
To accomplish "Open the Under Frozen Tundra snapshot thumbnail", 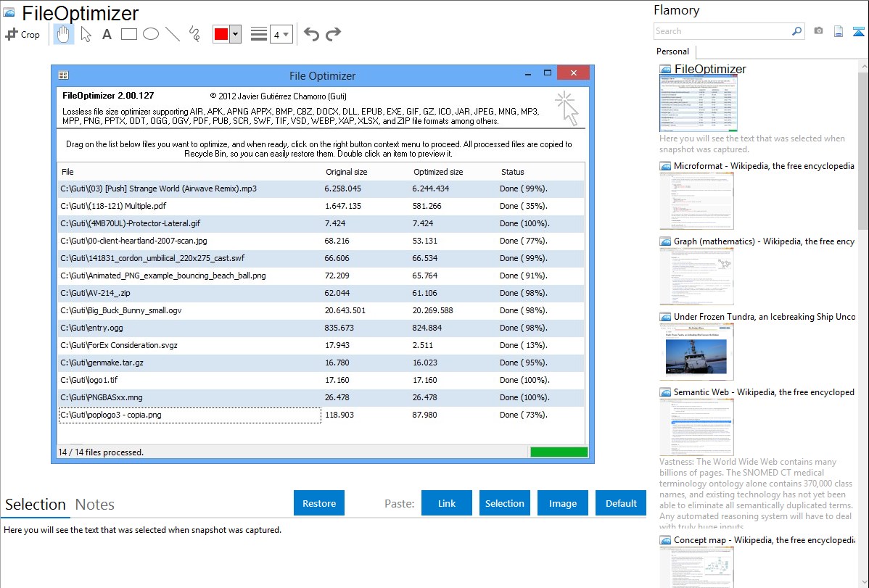I will coord(696,352).
